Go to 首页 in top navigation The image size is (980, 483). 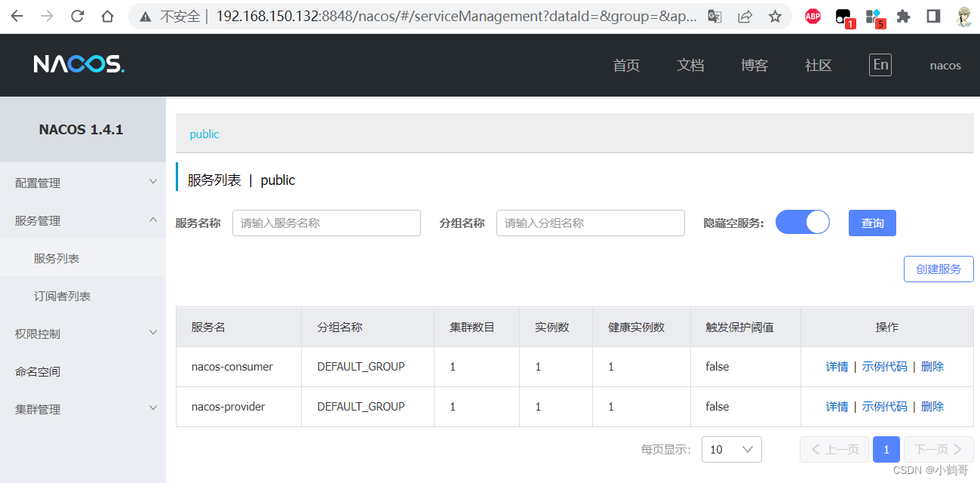[x=626, y=66]
